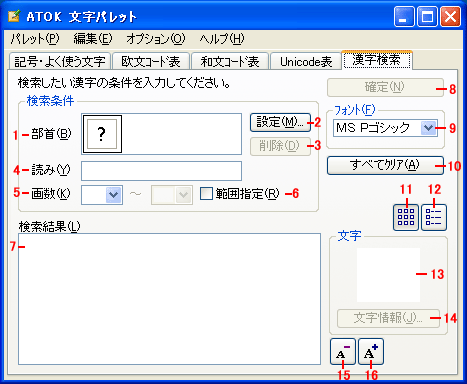The height and width of the screenshot is (384, 467).
Task: Switch to 記号・よく使う文字 tab
Action: tap(60, 61)
